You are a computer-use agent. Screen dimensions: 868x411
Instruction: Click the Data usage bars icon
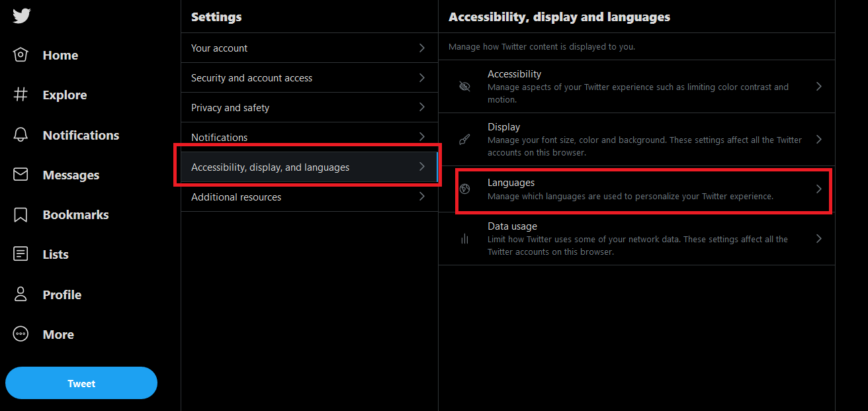click(x=464, y=239)
